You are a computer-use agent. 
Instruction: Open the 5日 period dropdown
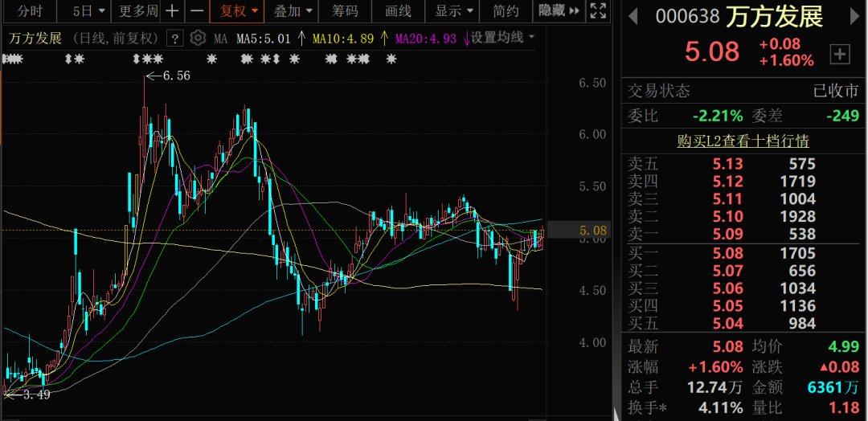(87, 11)
